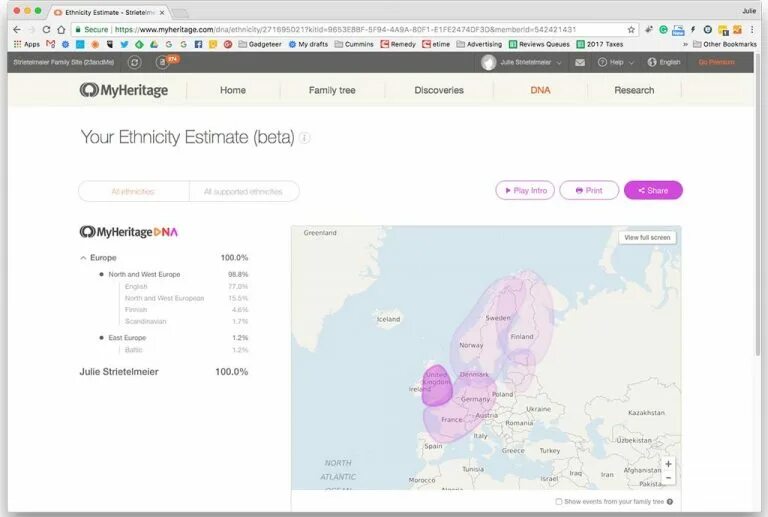Open the Reviews Queues bookmark
Image resolution: width=768 pixels, height=517 pixels.
pyautogui.click(x=539, y=44)
